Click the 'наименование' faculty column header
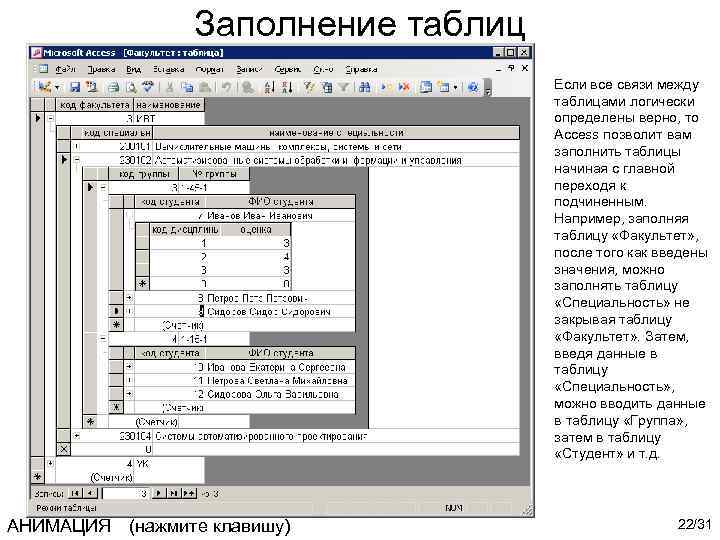This screenshot has height=540, width=720. (169, 105)
